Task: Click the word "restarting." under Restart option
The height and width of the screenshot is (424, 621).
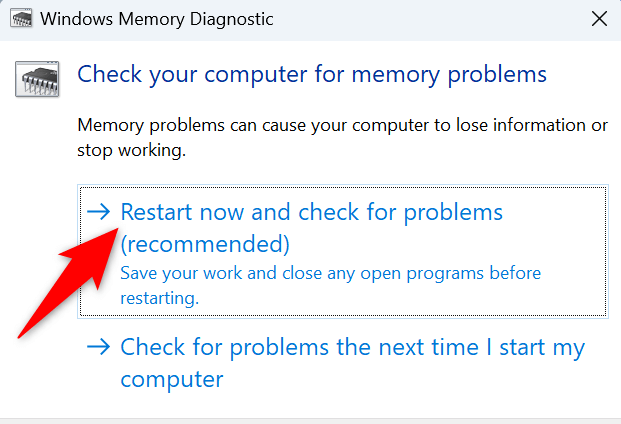Action: (x=160, y=298)
